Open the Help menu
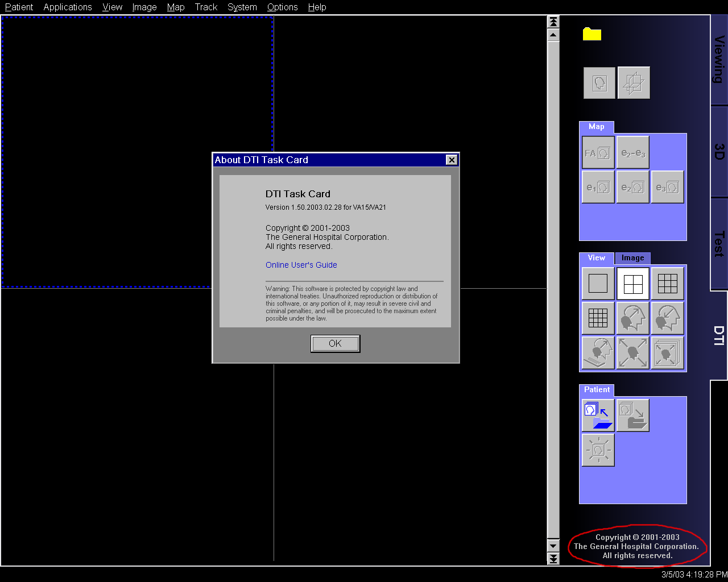Screen dimensions: 728x582 [317, 7]
